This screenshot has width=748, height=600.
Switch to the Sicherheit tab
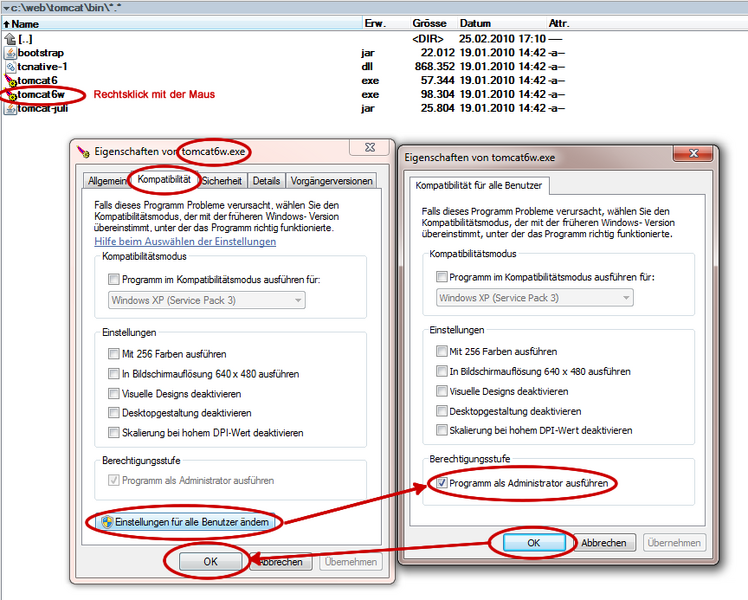point(221,181)
